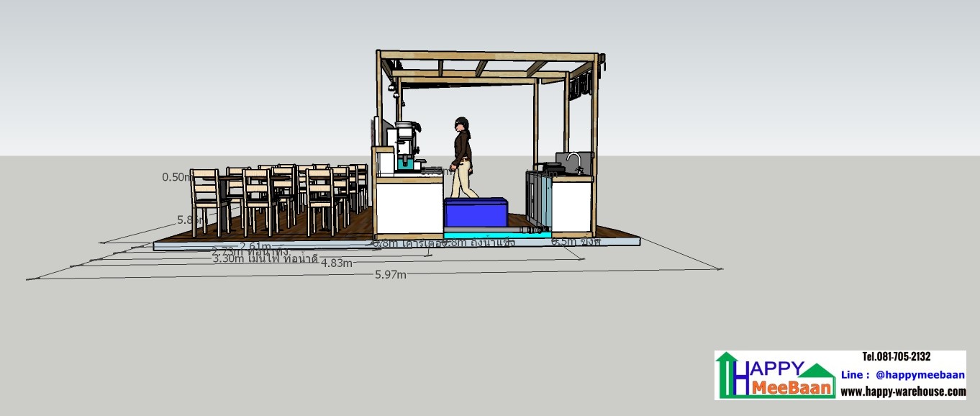Click the 2.61m dimension label
The image size is (980, 416).
click(x=255, y=246)
